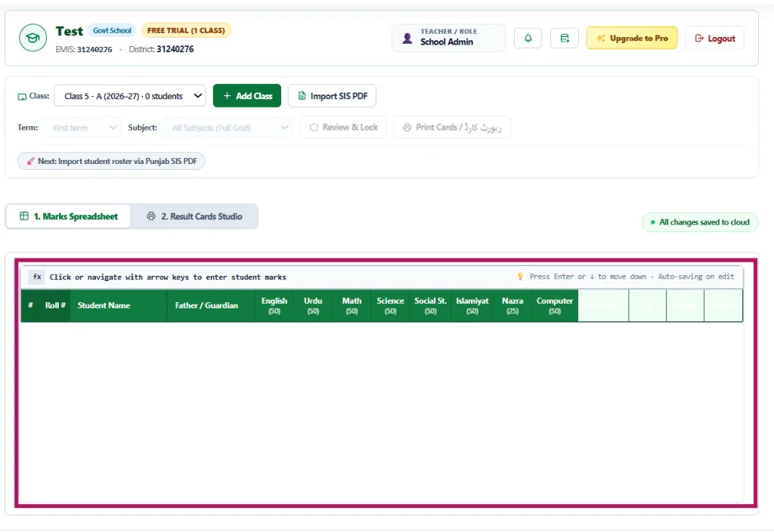Open the First term dropdown
This screenshot has height=532, width=774.
(82, 127)
